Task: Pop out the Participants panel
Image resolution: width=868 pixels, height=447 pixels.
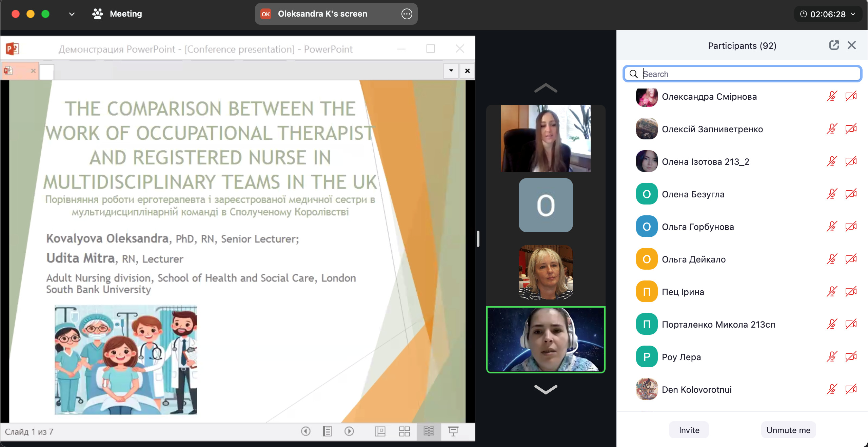Action: click(834, 45)
